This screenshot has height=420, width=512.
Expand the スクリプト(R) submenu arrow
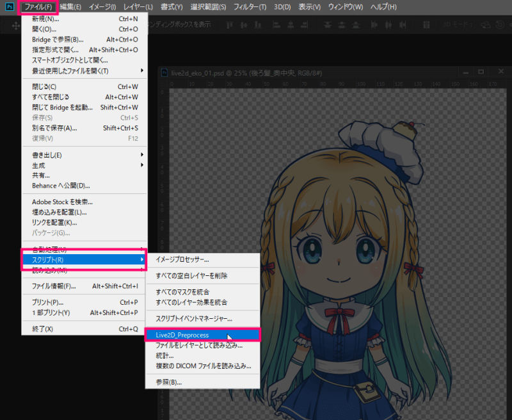[141, 259]
